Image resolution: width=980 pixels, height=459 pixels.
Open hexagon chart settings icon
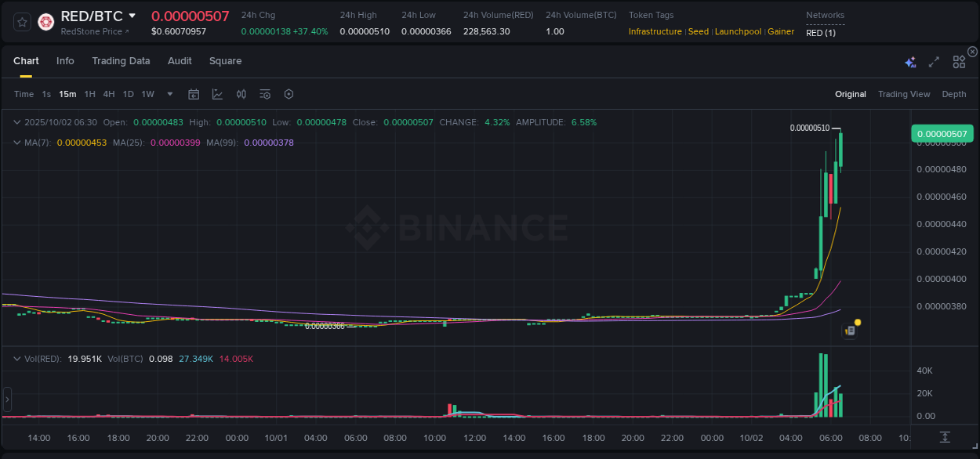pyautogui.click(x=289, y=94)
